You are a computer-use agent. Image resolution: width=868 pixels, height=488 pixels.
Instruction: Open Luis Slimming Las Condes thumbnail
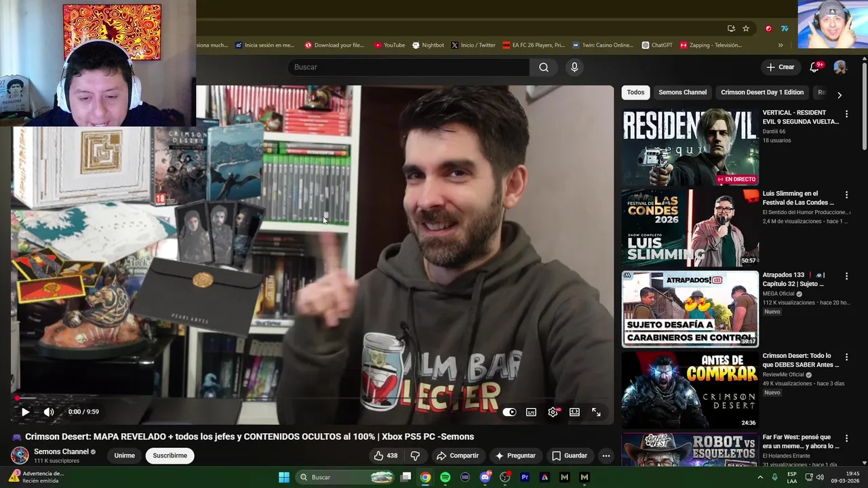690,228
